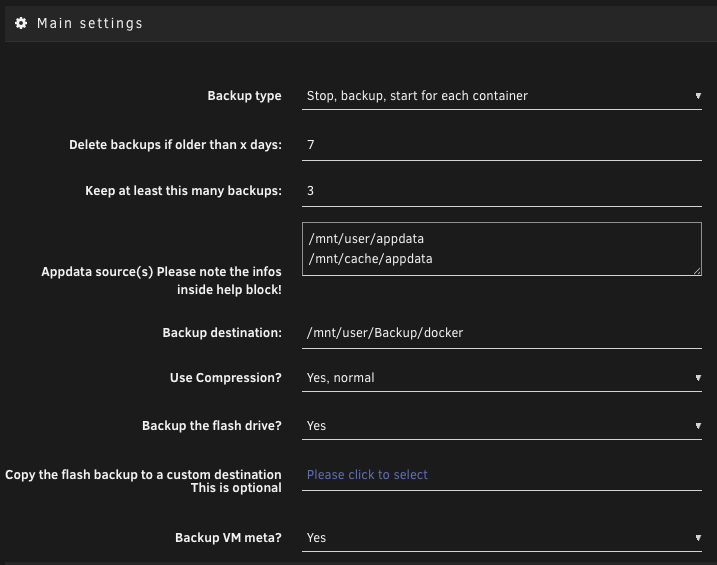This screenshot has height=565, width=717.
Task: Open the Use Compression dropdown
Action: coord(502,378)
